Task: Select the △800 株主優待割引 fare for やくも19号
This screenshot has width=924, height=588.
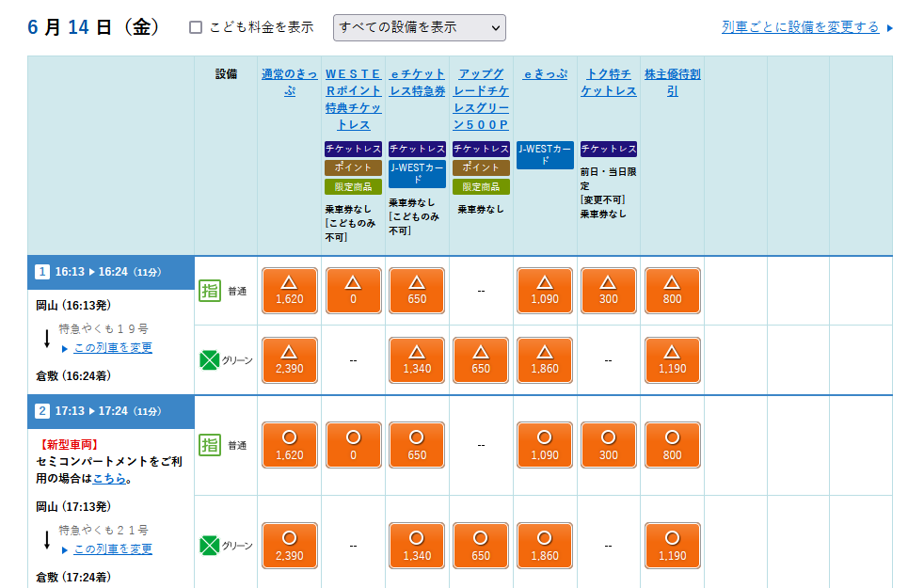Action: 672,290
